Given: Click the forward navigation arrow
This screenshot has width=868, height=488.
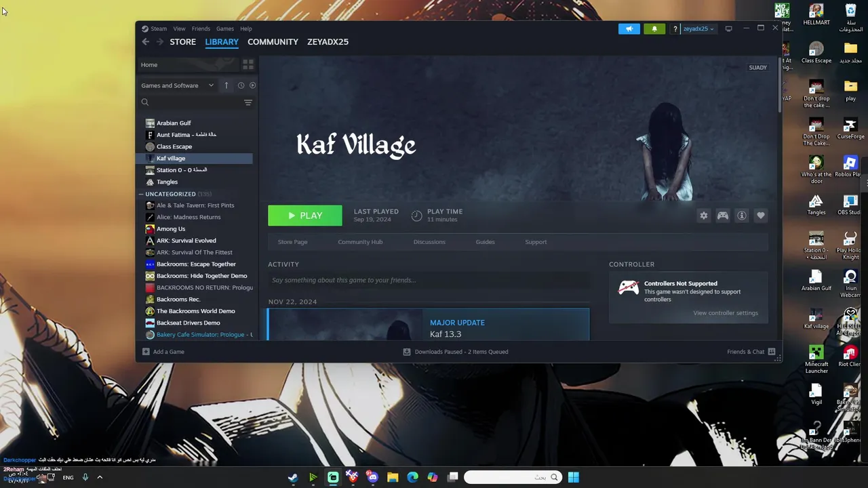Looking at the screenshot, I should (x=160, y=42).
